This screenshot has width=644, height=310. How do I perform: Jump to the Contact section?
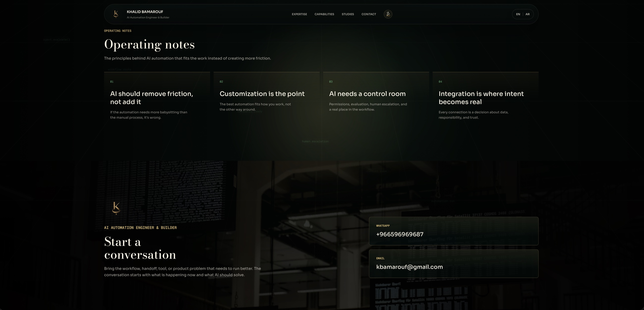click(369, 14)
